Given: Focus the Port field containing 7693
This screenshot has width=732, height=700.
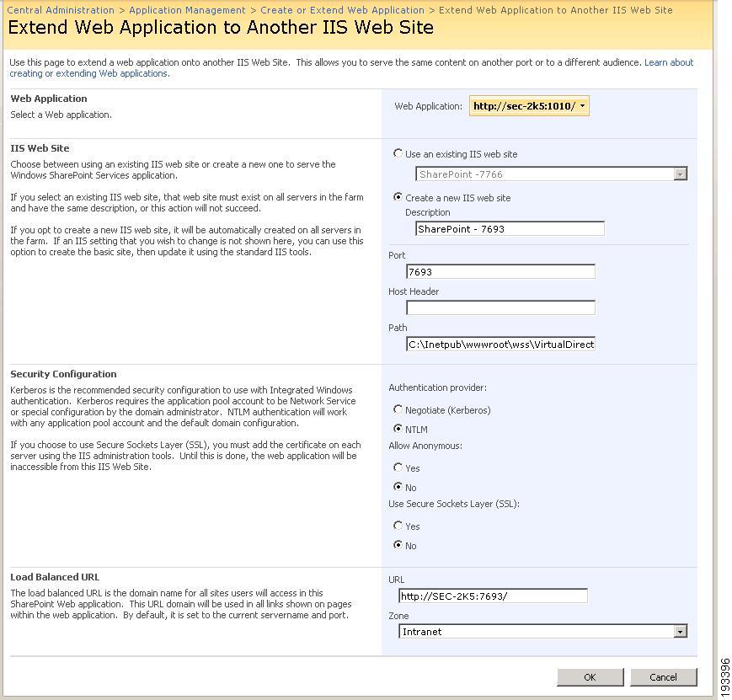Looking at the screenshot, I should [x=500, y=272].
